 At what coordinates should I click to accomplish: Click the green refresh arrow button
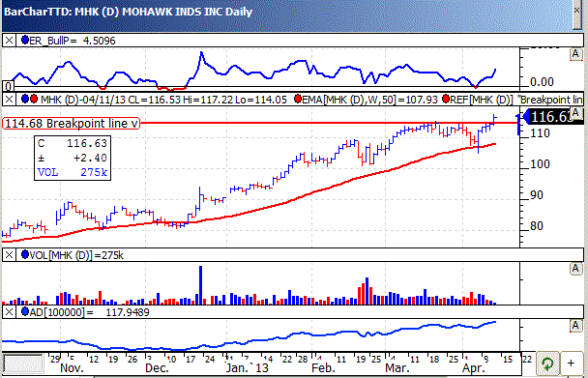pyautogui.click(x=548, y=363)
